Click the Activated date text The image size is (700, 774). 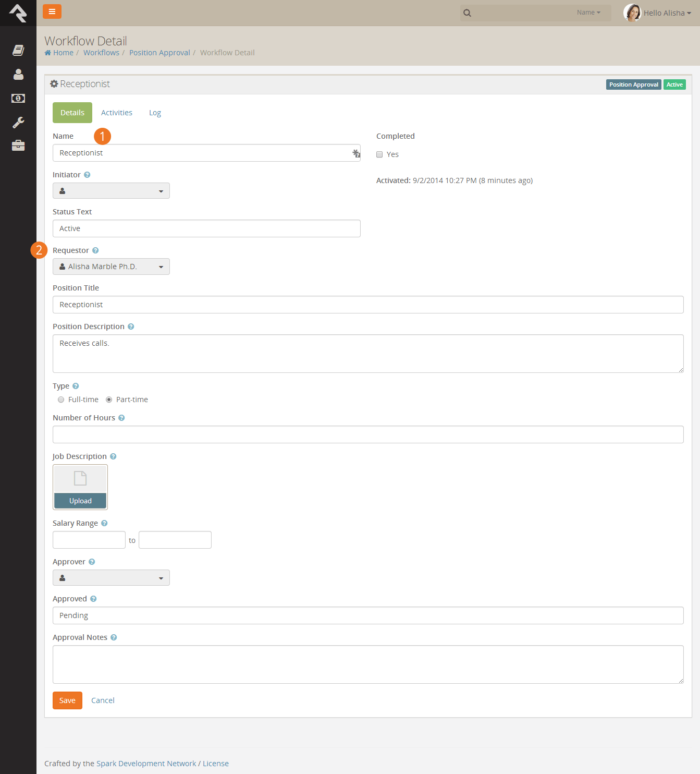click(455, 180)
